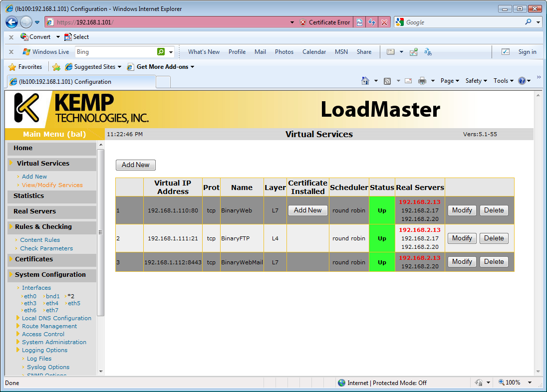Click Add New certificate for BinaryWeb

click(x=307, y=210)
